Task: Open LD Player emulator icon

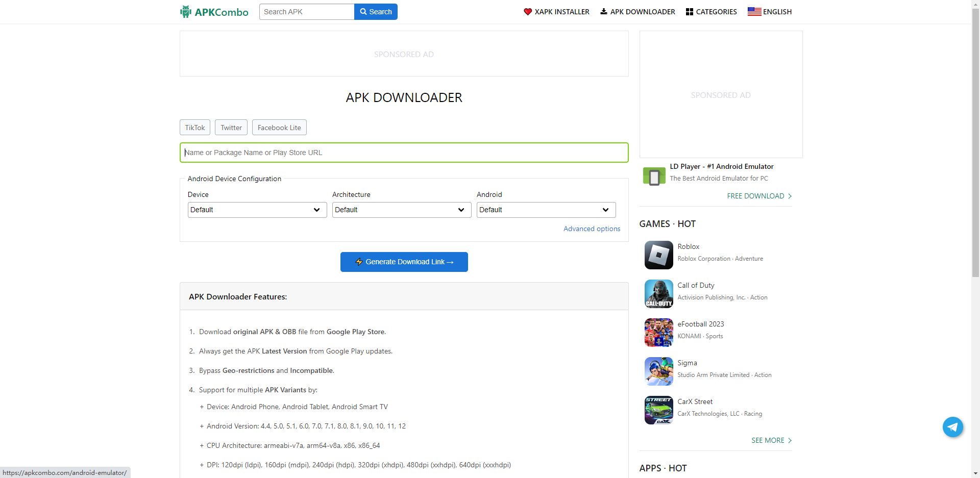Action: click(x=654, y=177)
